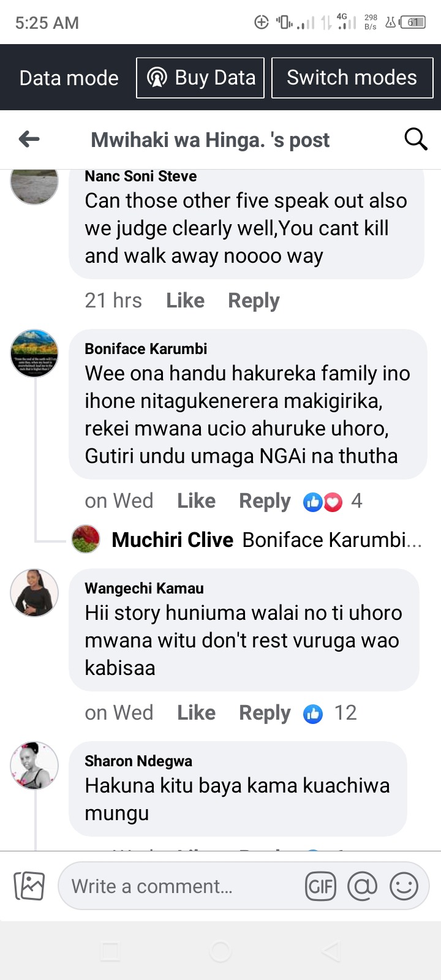Like Wangechi Kamau's comment
Image resolution: width=441 pixels, height=980 pixels.
(x=196, y=713)
